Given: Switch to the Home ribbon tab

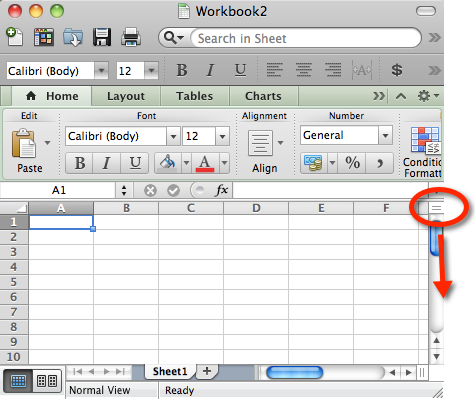Looking at the screenshot, I should [x=52, y=96].
